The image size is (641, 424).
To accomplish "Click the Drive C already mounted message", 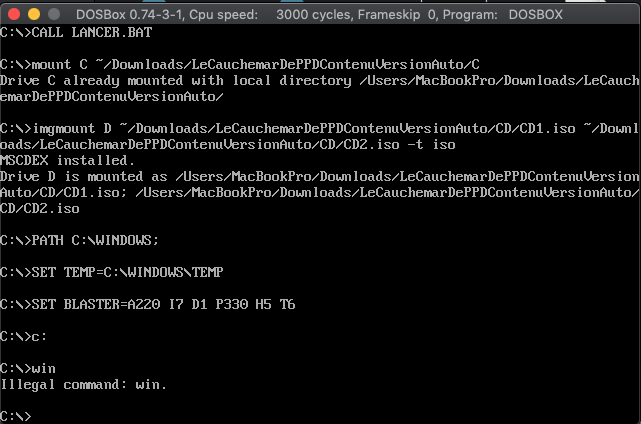I will click(320, 88).
